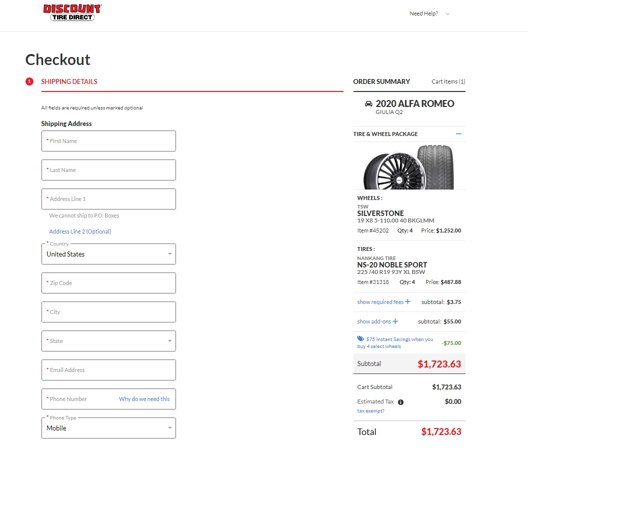Open the Phone Type dropdown

(x=109, y=428)
